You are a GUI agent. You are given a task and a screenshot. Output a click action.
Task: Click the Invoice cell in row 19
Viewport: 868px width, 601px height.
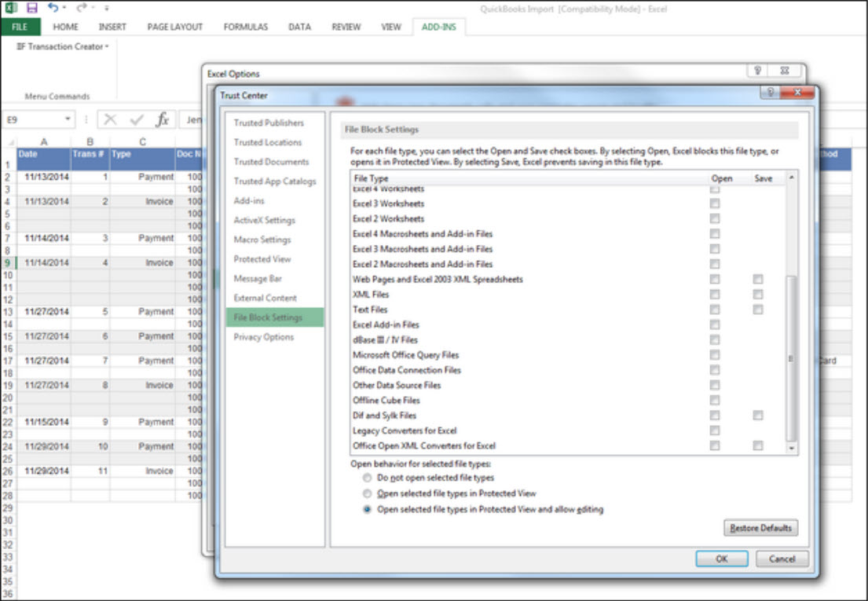click(x=142, y=385)
